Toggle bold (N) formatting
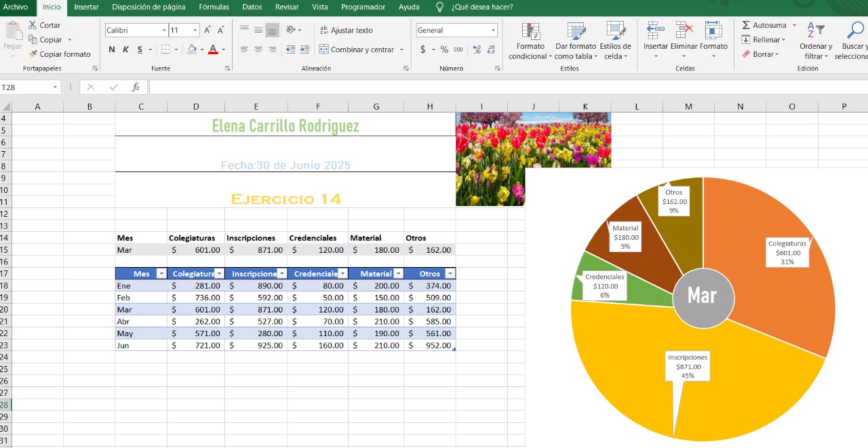The width and height of the screenshot is (868, 448). point(112,49)
